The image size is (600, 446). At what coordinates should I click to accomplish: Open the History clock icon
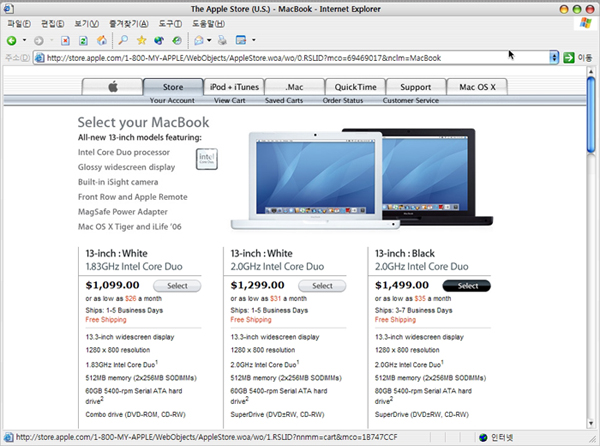click(x=176, y=40)
